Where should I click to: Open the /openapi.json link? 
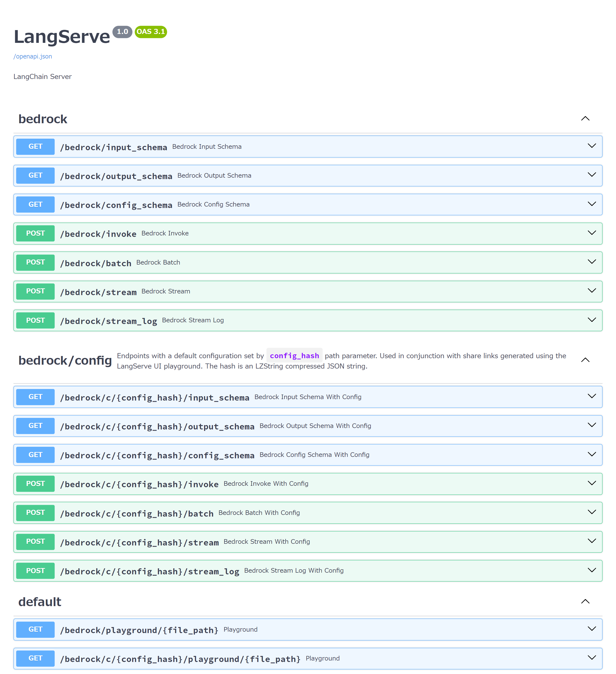tap(32, 56)
